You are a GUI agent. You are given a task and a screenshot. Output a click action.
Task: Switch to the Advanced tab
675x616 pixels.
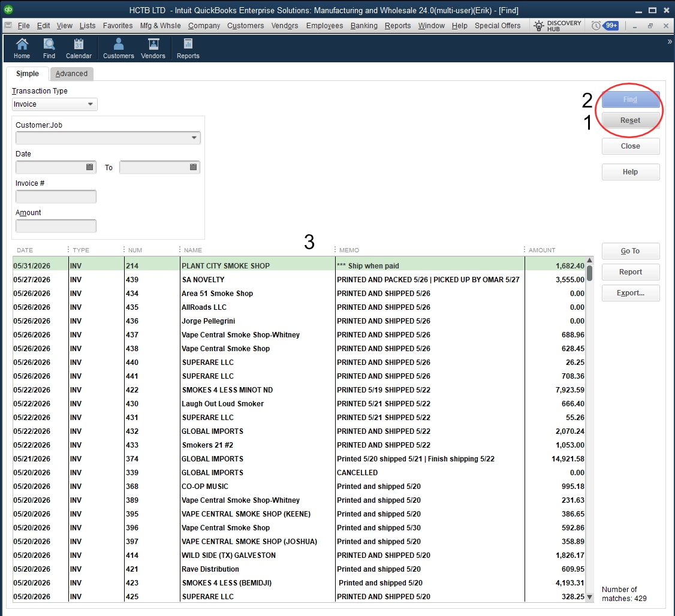71,74
